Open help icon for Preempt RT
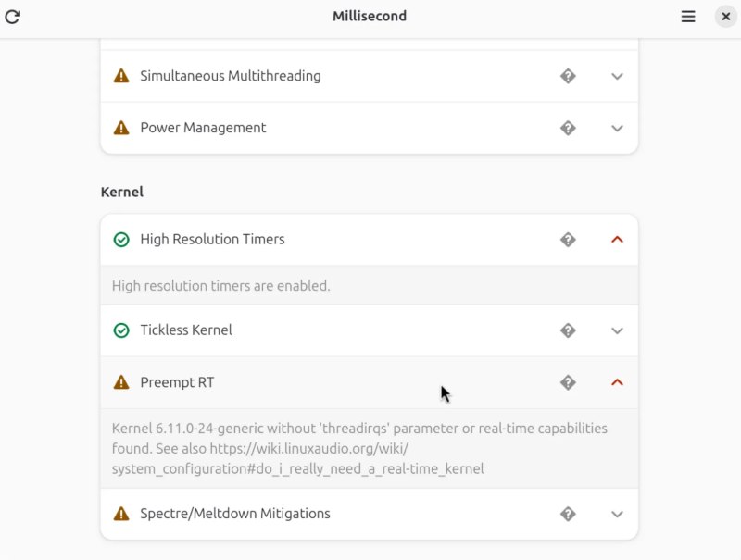Image resolution: width=741 pixels, height=560 pixels. [568, 382]
